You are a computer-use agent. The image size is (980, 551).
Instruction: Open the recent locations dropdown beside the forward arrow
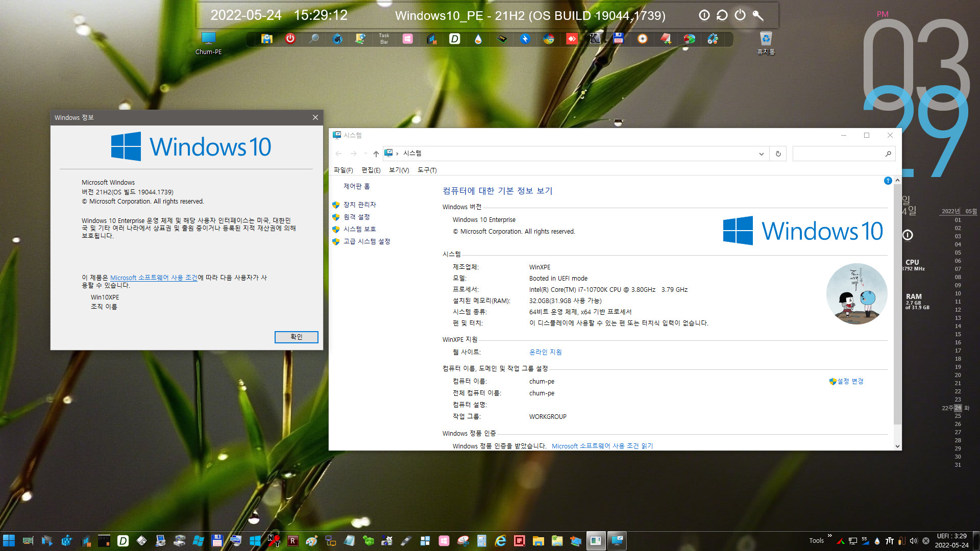tap(365, 154)
